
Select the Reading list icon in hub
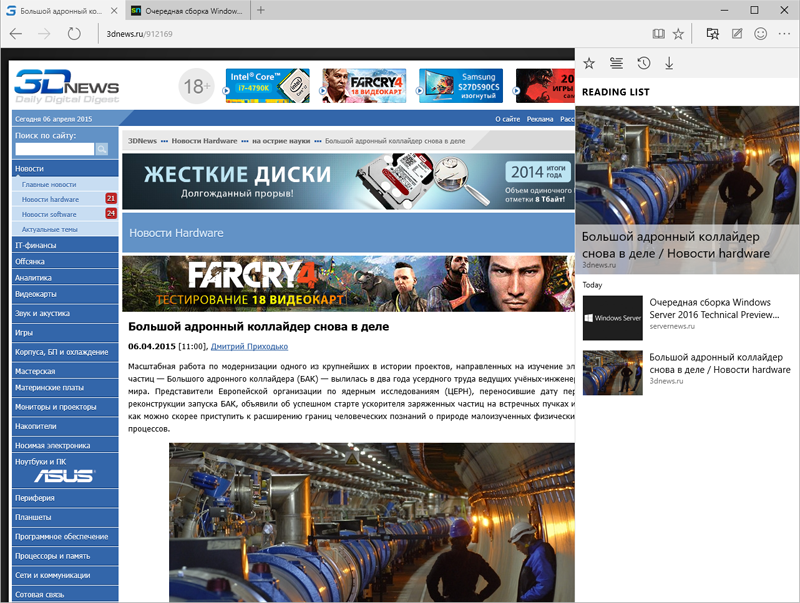616,63
